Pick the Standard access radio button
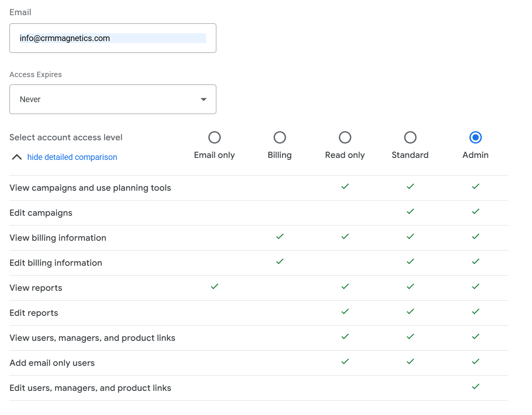The height and width of the screenshot is (415, 532). tap(410, 137)
